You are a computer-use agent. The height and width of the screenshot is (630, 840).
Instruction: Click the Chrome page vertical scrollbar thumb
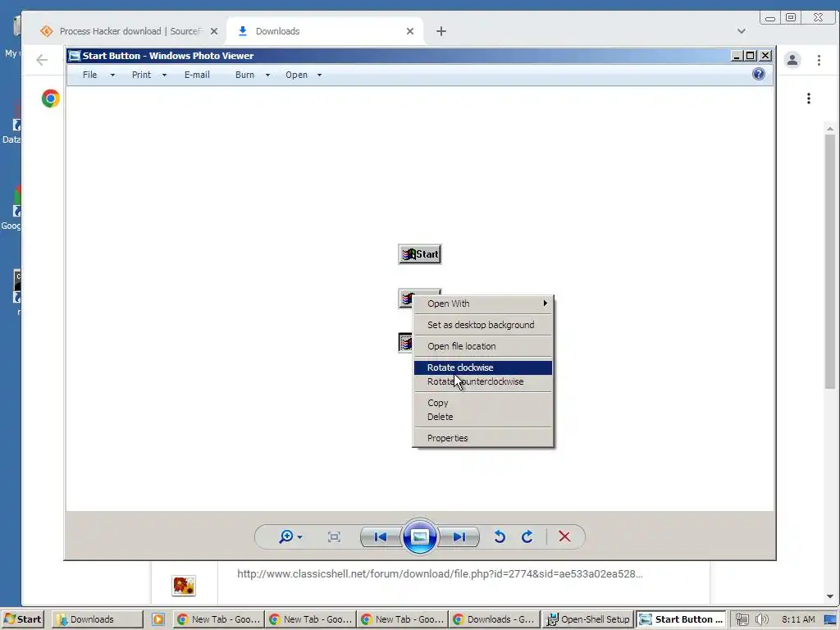click(830, 262)
